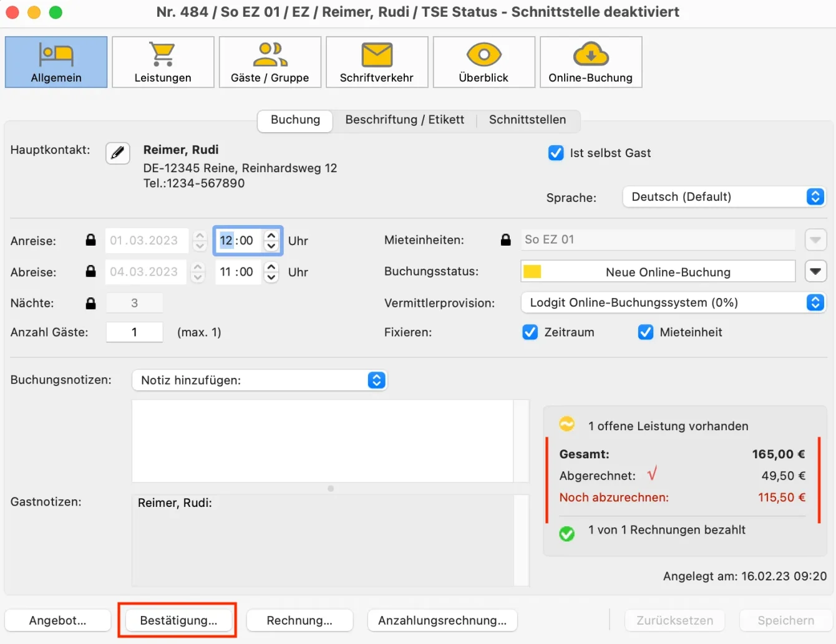836x644 pixels.
Task: Click Anreise date stepper arrows
Action: coord(200,240)
